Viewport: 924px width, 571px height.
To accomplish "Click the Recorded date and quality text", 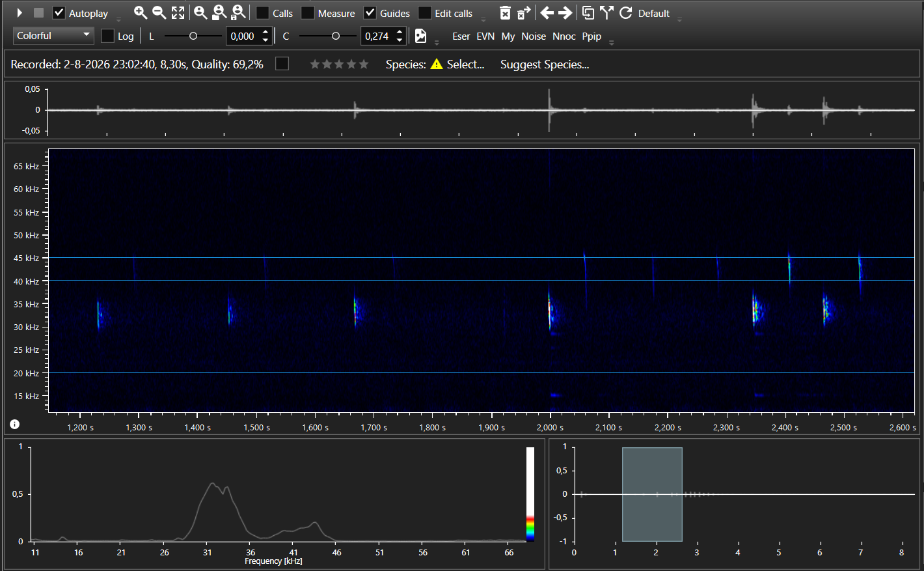I will (x=137, y=64).
